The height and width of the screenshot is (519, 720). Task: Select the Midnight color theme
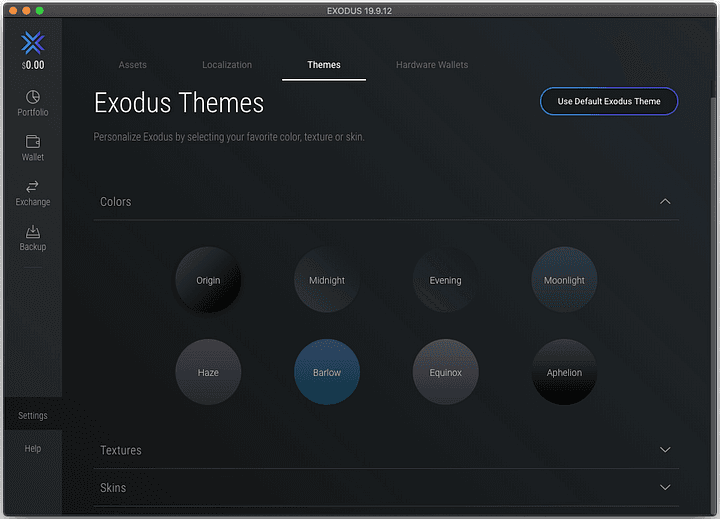[x=326, y=280]
